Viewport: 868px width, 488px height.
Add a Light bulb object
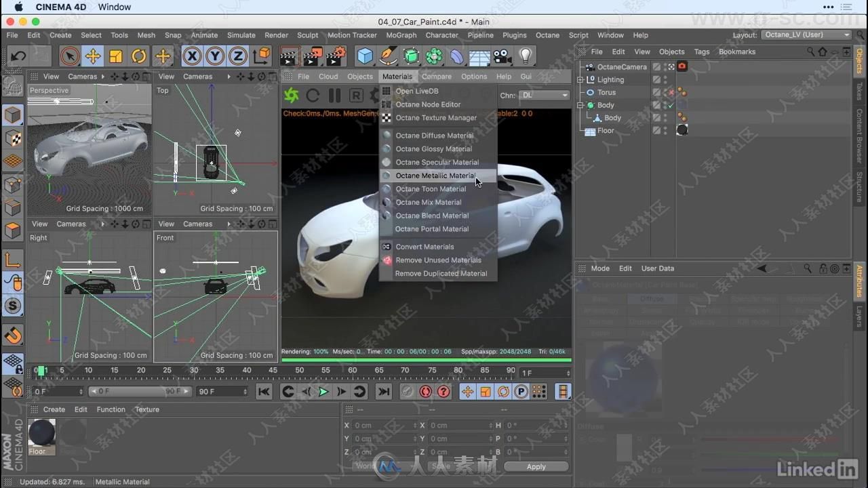[x=526, y=56]
